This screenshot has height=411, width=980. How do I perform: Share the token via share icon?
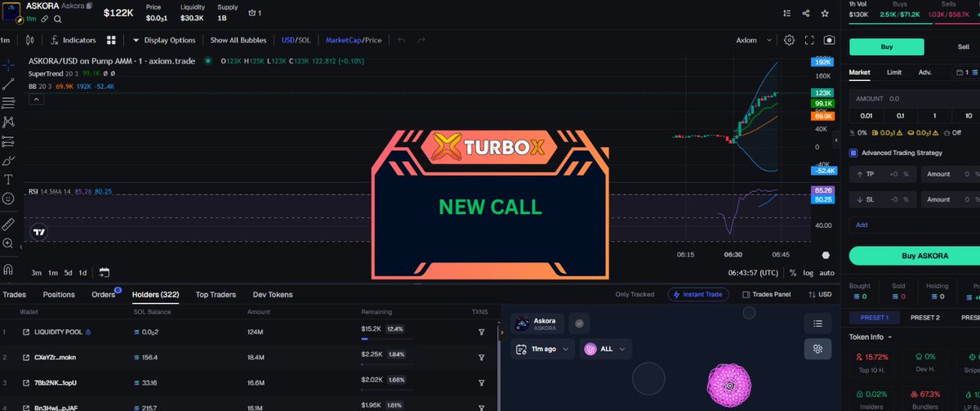806,13
